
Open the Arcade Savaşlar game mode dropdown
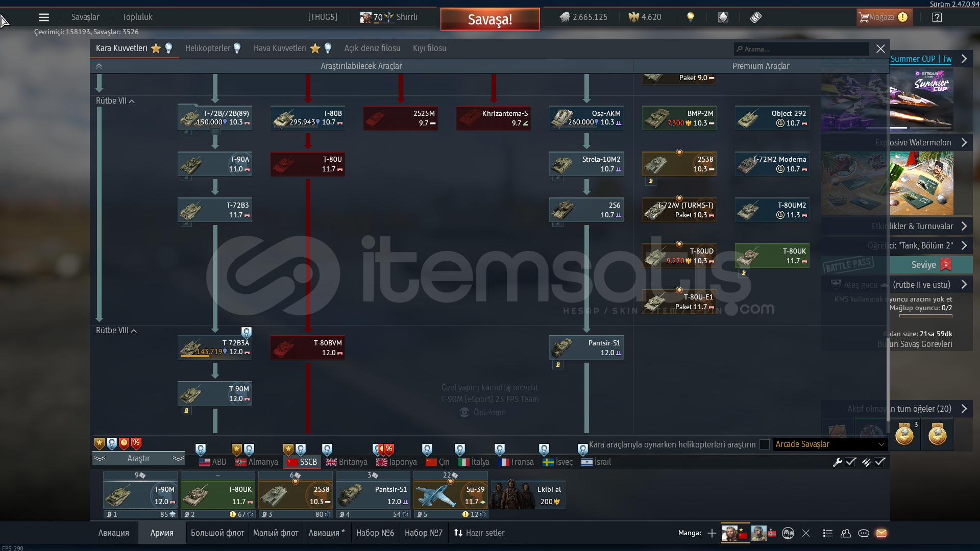pyautogui.click(x=830, y=444)
